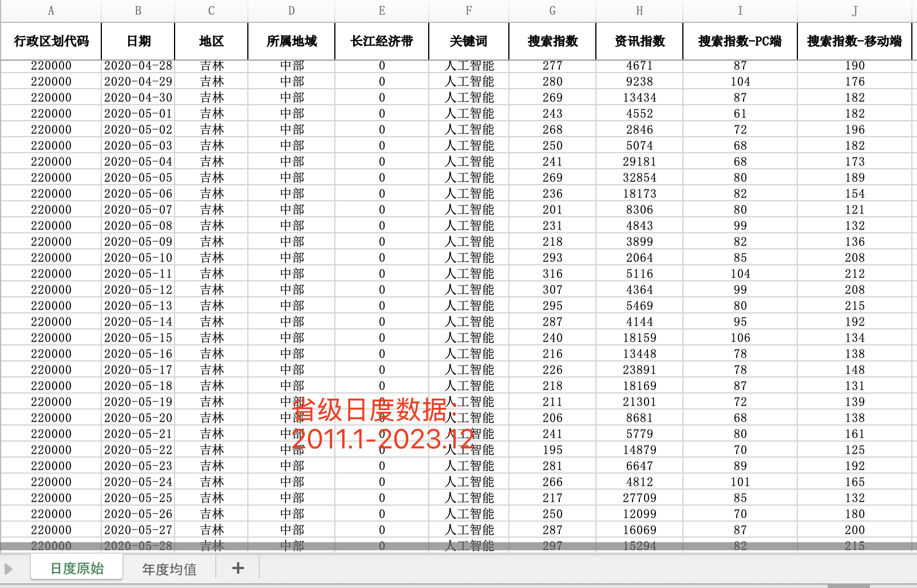
Task: Select column E header
Action: pos(382,11)
